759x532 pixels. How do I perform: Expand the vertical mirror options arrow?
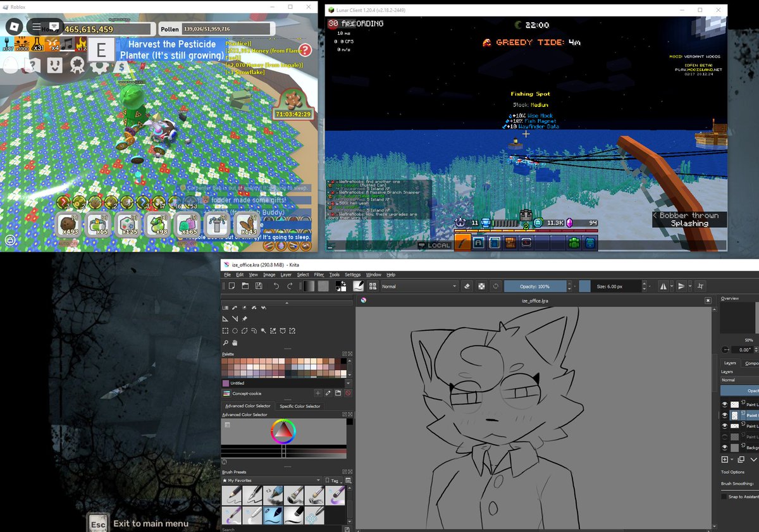pos(689,286)
